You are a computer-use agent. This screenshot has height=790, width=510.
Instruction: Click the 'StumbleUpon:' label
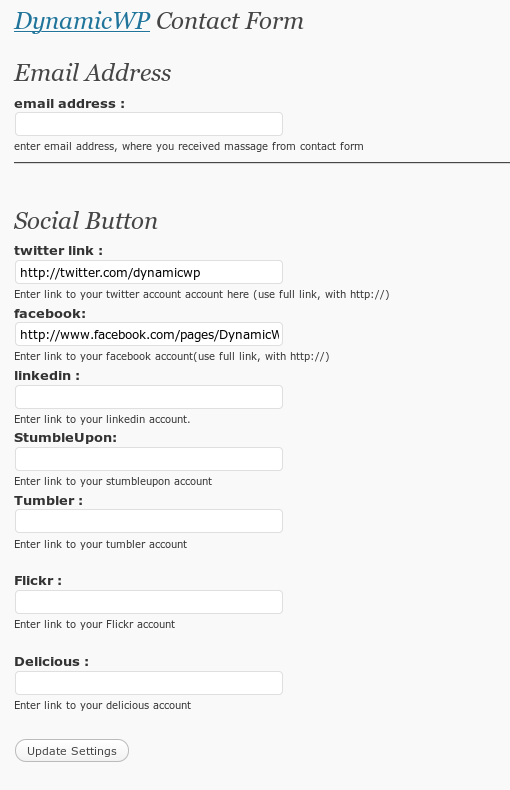point(66,438)
